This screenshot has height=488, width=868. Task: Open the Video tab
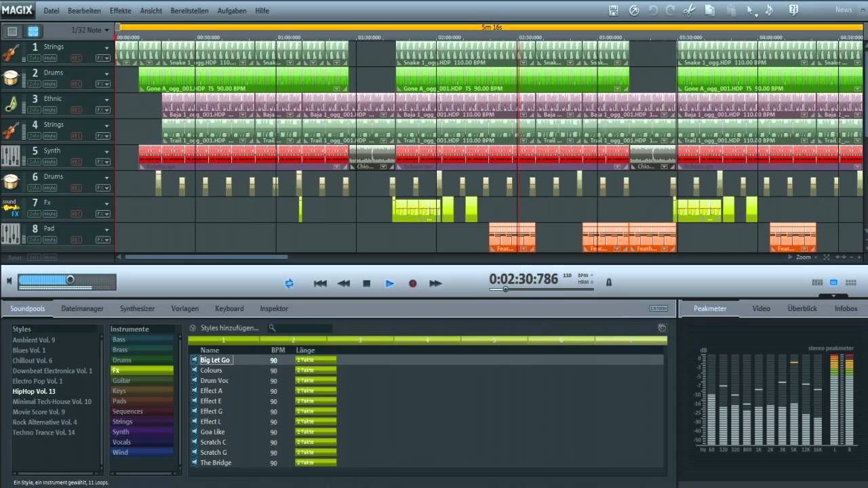pyautogui.click(x=761, y=308)
